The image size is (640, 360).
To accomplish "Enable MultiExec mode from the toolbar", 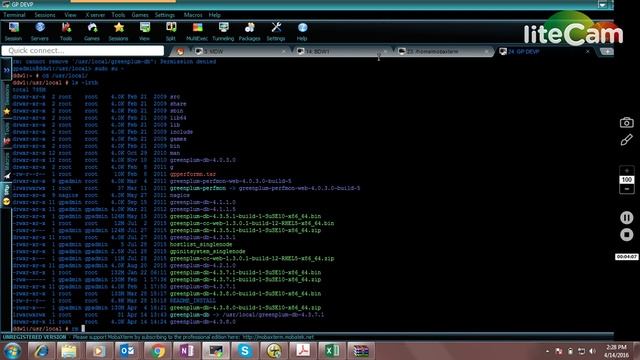I will pyautogui.click(x=197, y=31).
